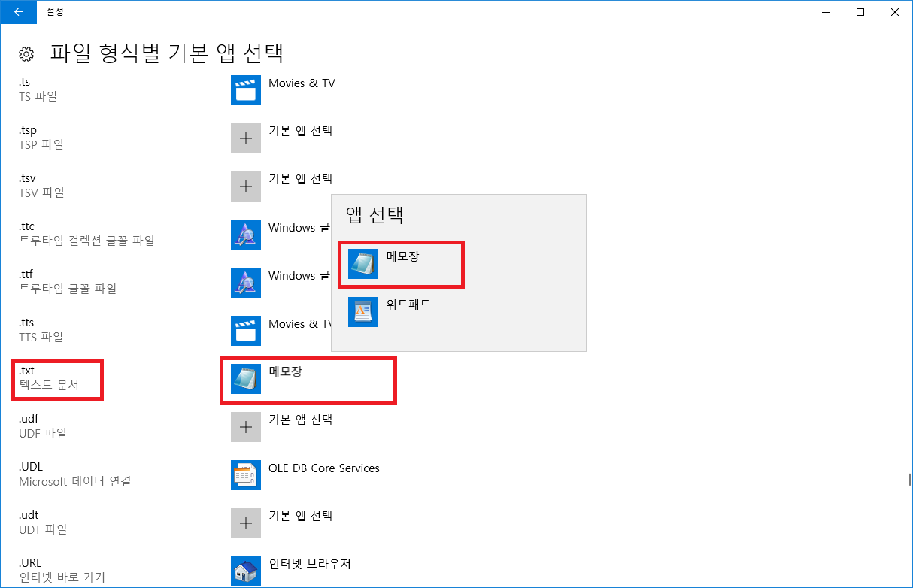Click the 텍스트 문서 description text
Screen dimensions: 913x588
(49, 385)
